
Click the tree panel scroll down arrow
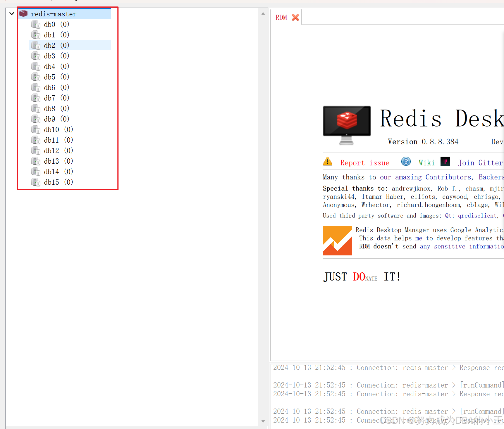click(x=263, y=421)
